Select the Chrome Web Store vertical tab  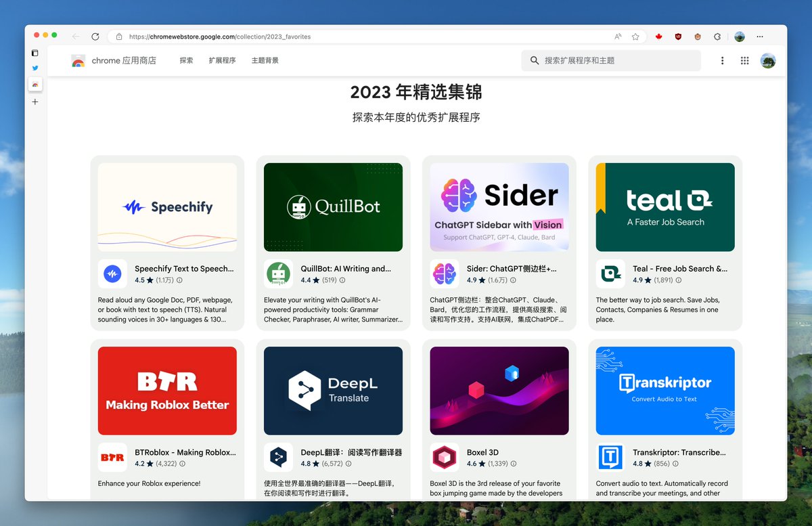pos(35,85)
